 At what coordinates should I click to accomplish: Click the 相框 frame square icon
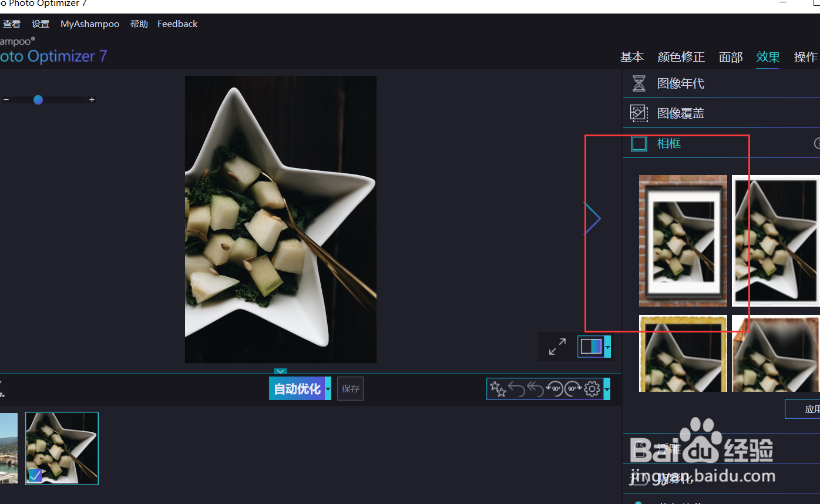coord(638,143)
